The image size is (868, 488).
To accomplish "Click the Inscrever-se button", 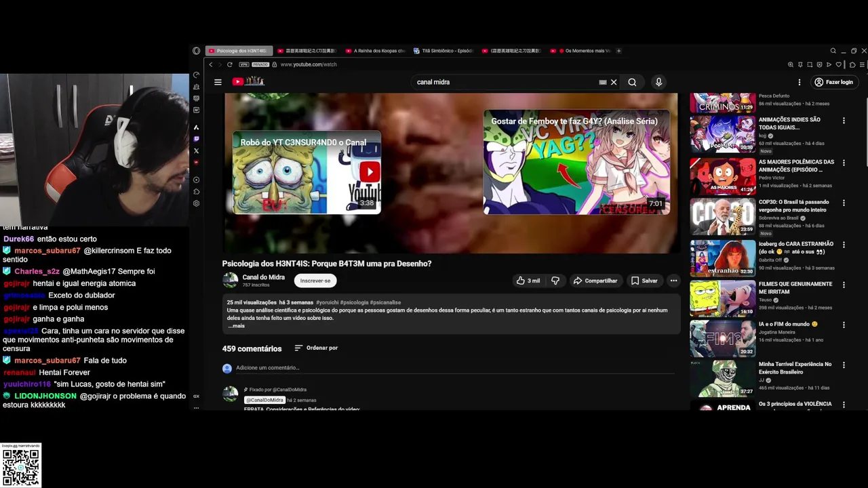I will [315, 281].
